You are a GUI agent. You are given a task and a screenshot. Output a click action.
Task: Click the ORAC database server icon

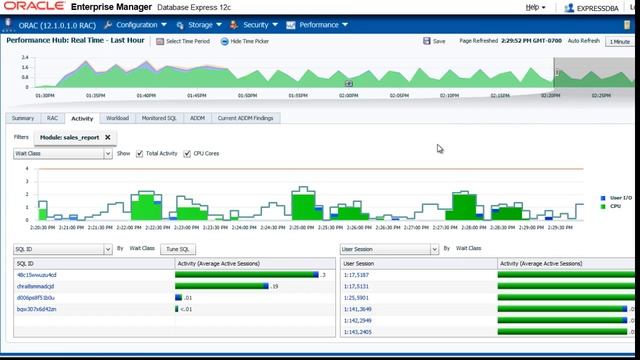click(8, 24)
